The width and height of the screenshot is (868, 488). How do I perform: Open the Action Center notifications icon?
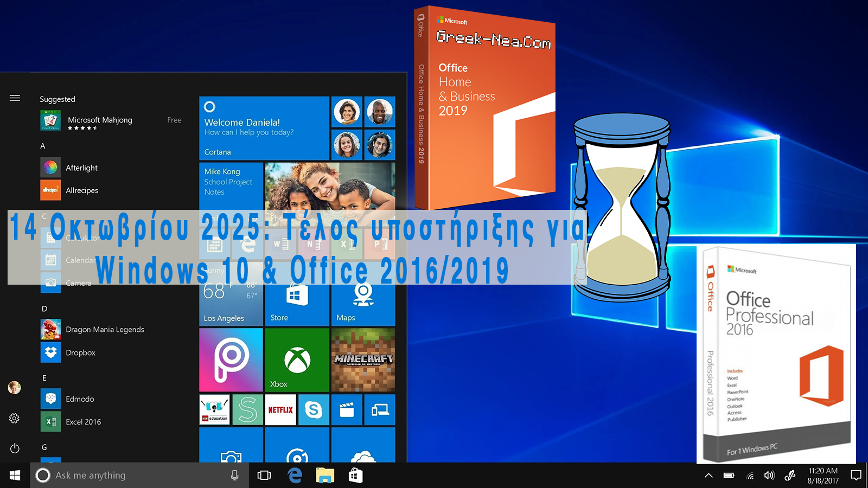pyautogui.click(x=856, y=476)
